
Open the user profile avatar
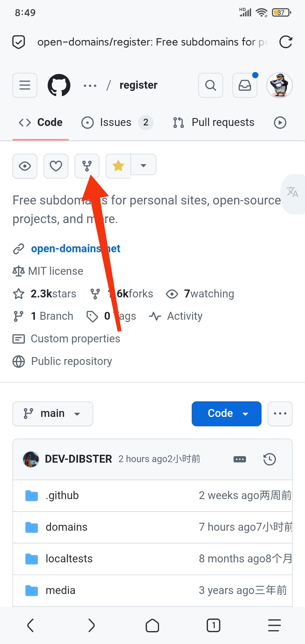point(279,85)
